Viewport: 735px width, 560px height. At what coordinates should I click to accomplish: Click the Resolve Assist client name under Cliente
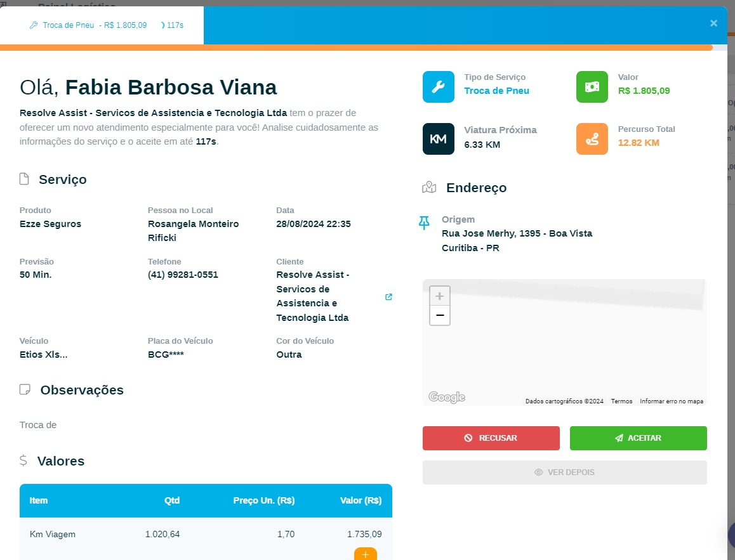(313, 296)
